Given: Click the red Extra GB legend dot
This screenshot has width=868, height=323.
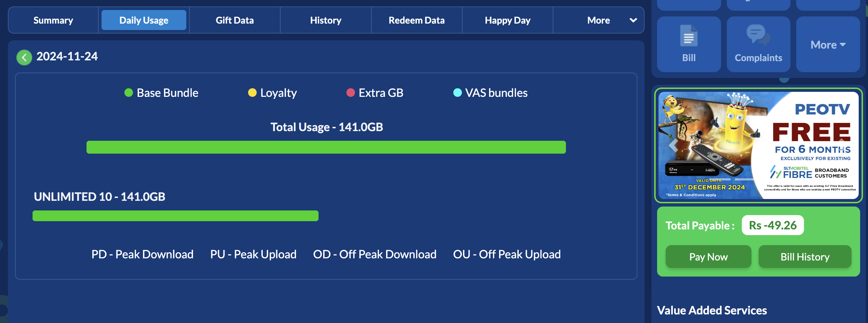Looking at the screenshot, I should pos(351,93).
